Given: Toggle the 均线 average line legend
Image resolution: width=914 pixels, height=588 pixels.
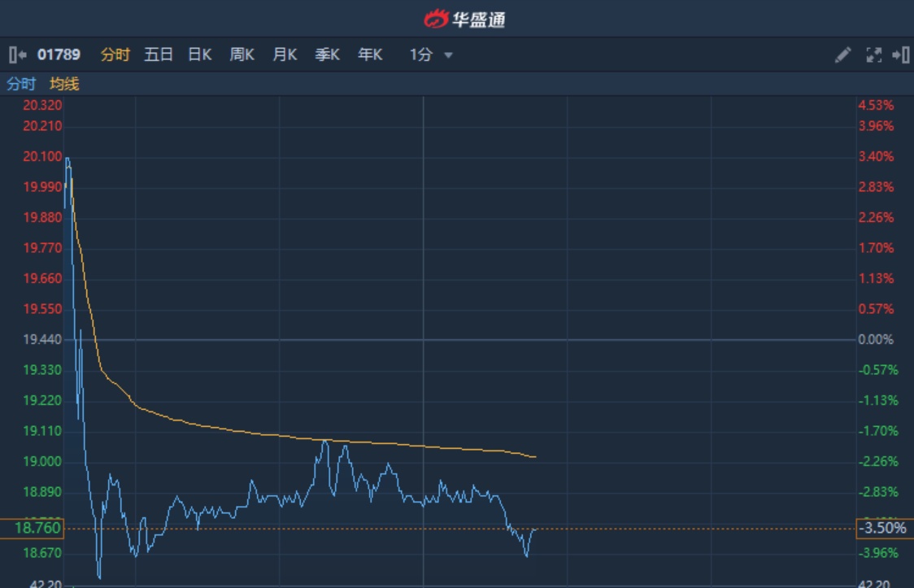Looking at the screenshot, I should (x=64, y=84).
